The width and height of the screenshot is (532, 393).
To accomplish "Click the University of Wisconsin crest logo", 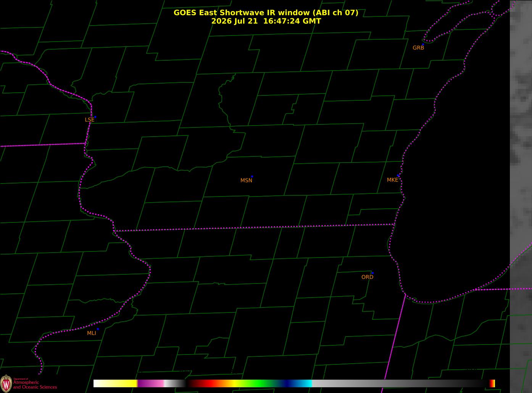I will click(x=6, y=383).
